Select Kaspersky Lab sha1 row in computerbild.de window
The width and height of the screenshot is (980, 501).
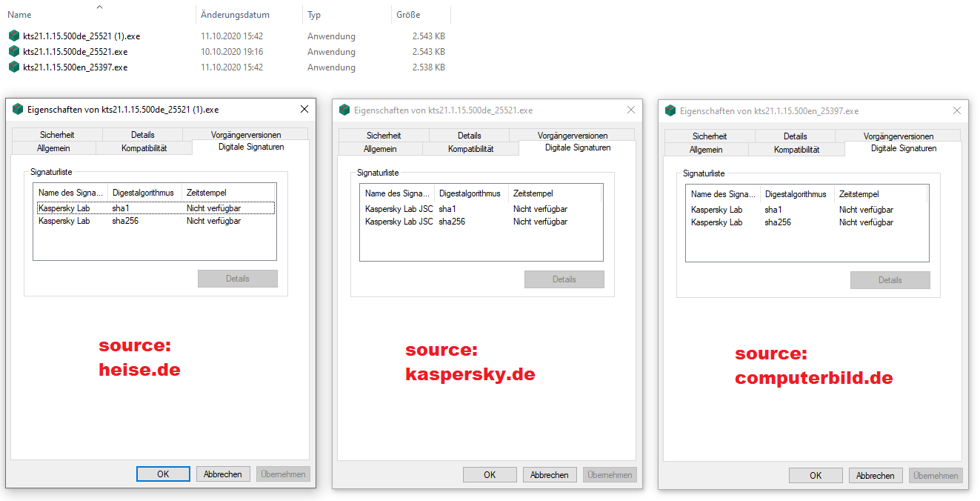pyautogui.click(x=808, y=210)
